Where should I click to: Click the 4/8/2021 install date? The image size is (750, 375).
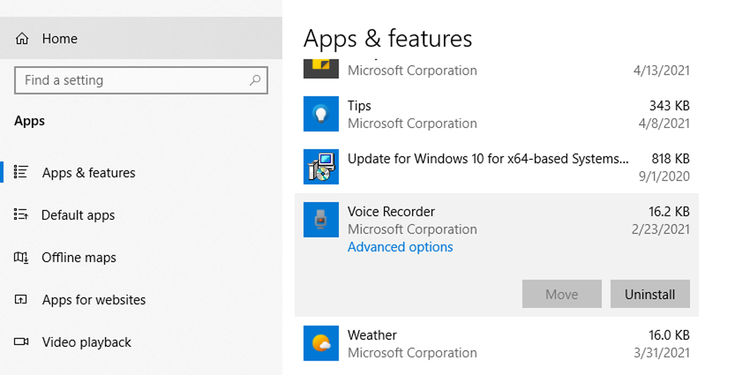(664, 123)
